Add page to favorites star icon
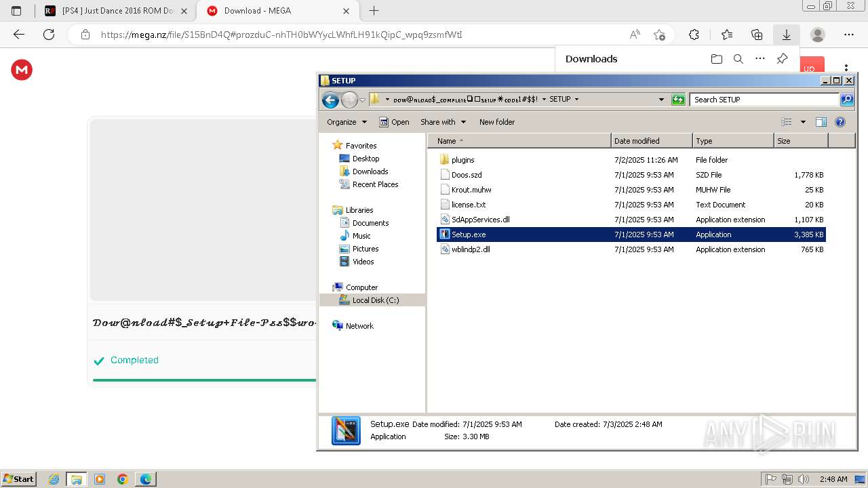This screenshot has height=488, width=868. click(x=659, y=35)
